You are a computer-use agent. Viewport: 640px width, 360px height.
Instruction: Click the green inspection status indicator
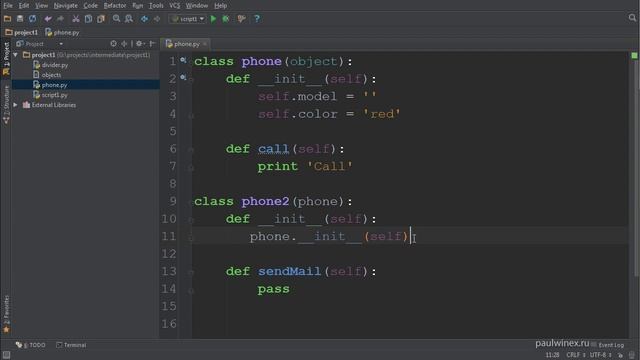tap(634, 56)
